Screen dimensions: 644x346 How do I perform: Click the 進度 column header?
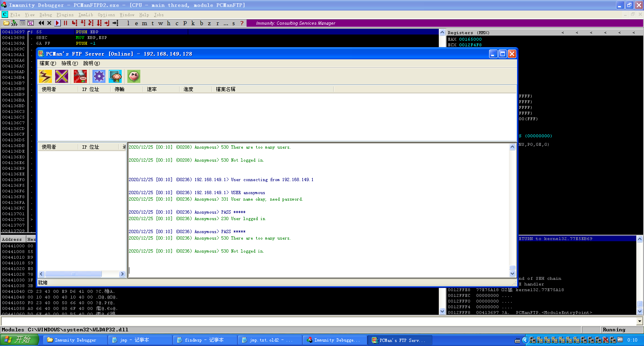(196, 89)
